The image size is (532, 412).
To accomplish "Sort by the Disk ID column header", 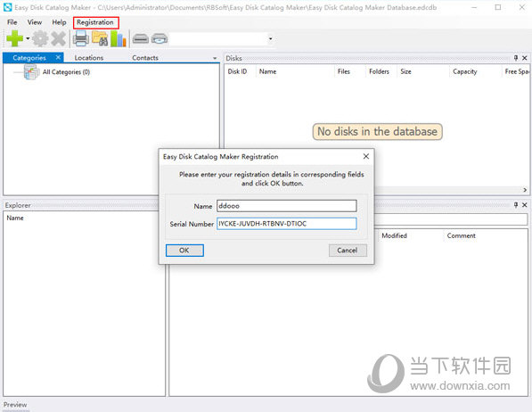I will 237,71.
